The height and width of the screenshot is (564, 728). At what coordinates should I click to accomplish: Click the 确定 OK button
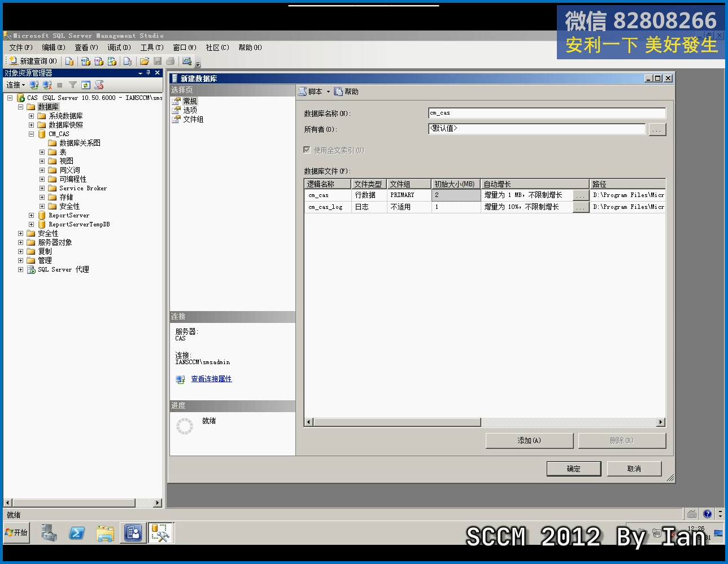pyautogui.click(x=574, y=469)
